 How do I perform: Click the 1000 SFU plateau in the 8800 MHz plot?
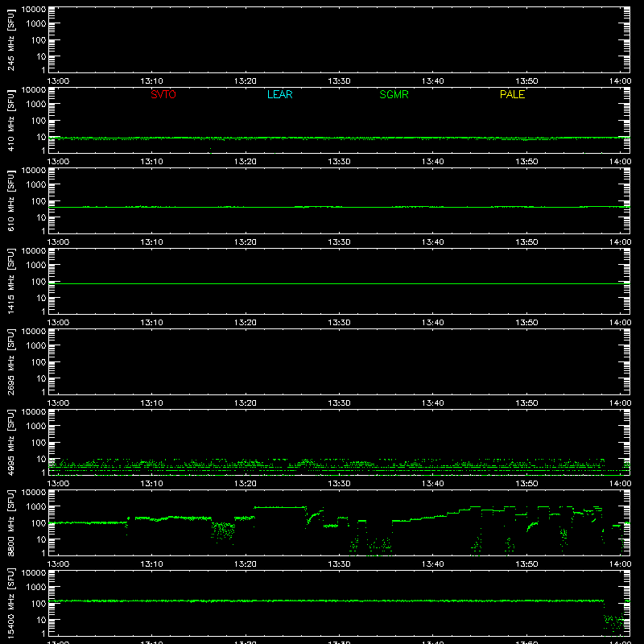pyautogui.click(x=280, y=508)
